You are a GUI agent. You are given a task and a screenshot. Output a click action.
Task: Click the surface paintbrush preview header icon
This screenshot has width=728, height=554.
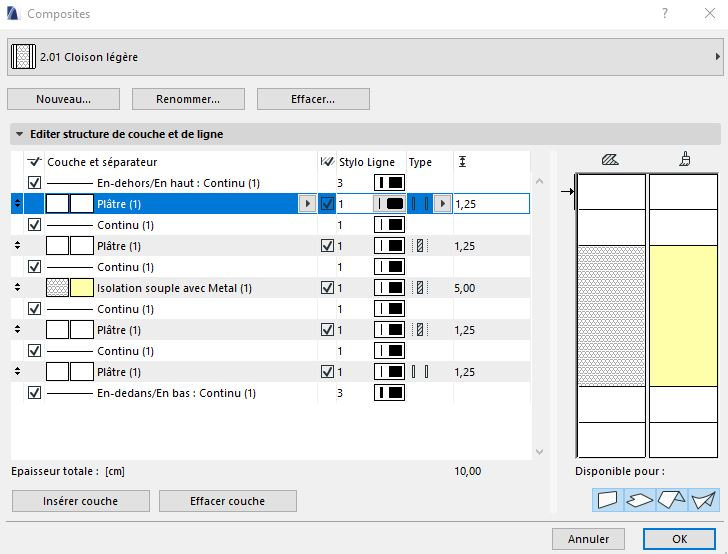pos(684,159)
